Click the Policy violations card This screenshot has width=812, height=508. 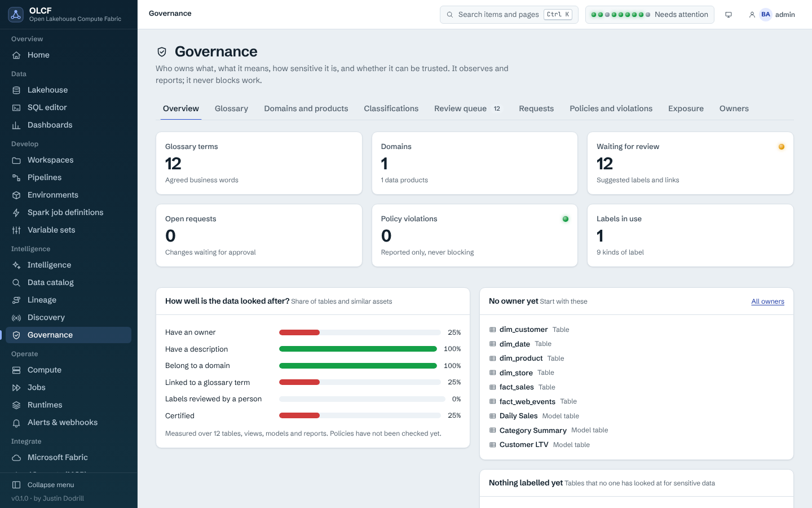pyautogui.click(x=475, y=235)
